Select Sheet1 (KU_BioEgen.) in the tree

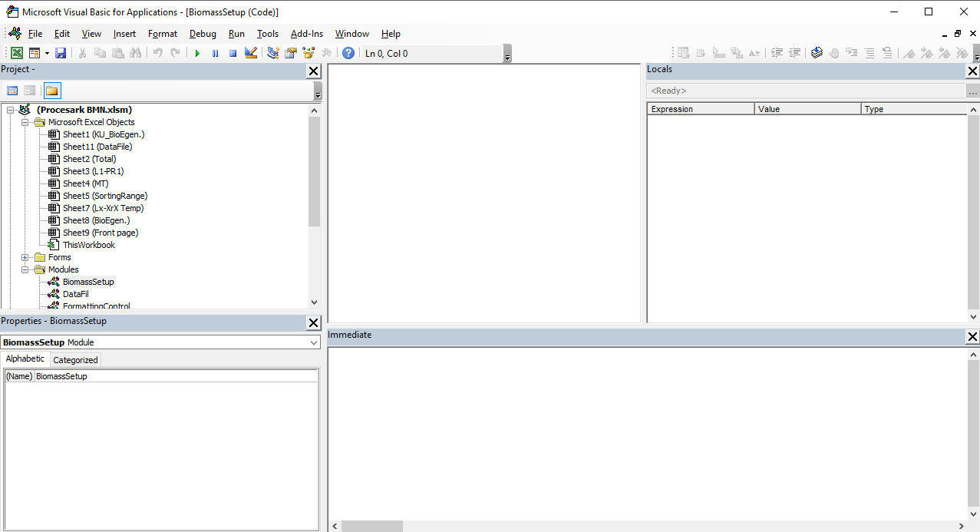[104, 134]
